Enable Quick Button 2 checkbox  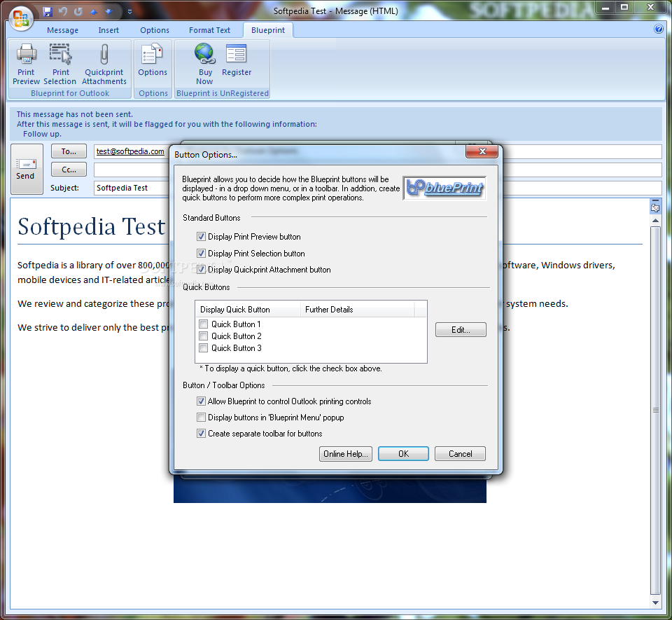(204, 336)
